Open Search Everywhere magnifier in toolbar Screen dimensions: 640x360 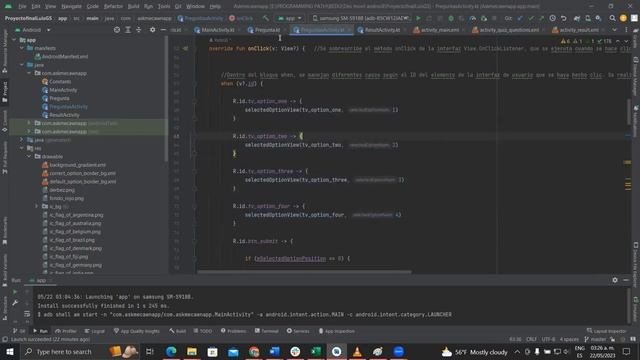613,18
